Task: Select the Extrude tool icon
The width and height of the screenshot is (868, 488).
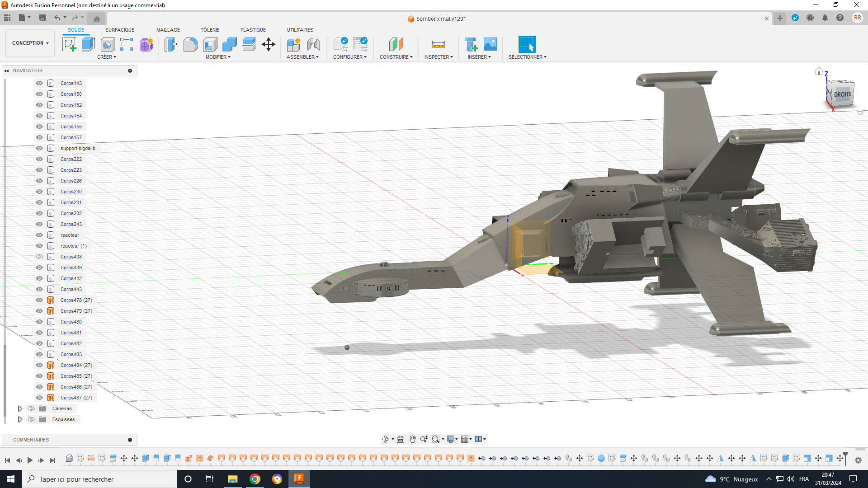Action: pyautogui.click(x=88, y=44)
